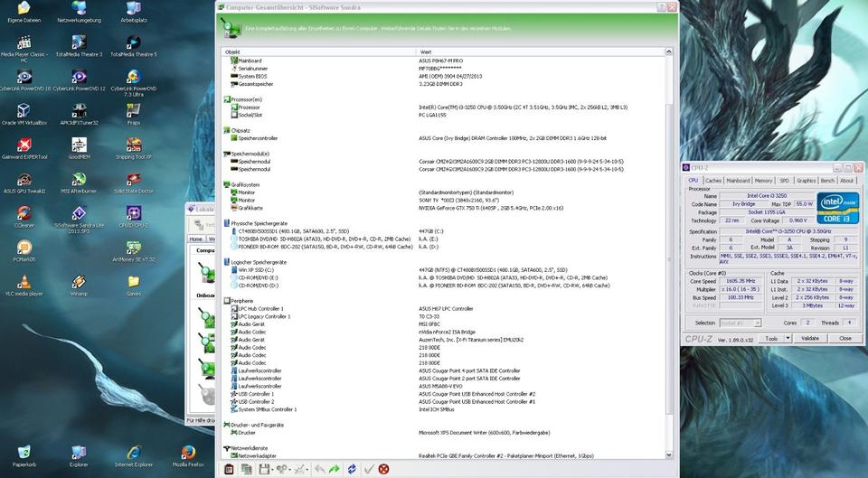Click the gray checkmark icon in Sandra toolbar
Image resolution: width=868 pixels, height=478 pixels.
pyautogui.click(x=369, y=469)
